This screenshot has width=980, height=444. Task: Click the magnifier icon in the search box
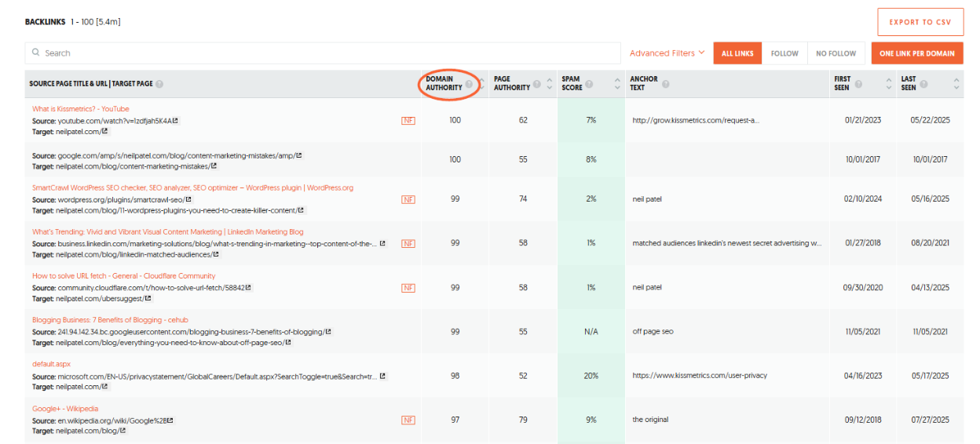[36, 53]
